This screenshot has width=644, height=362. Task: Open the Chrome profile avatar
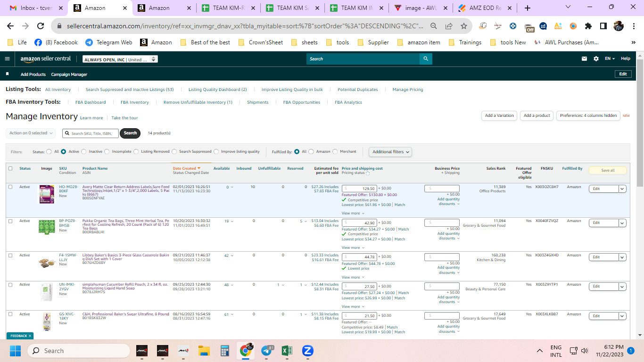(x=619, y=26)
